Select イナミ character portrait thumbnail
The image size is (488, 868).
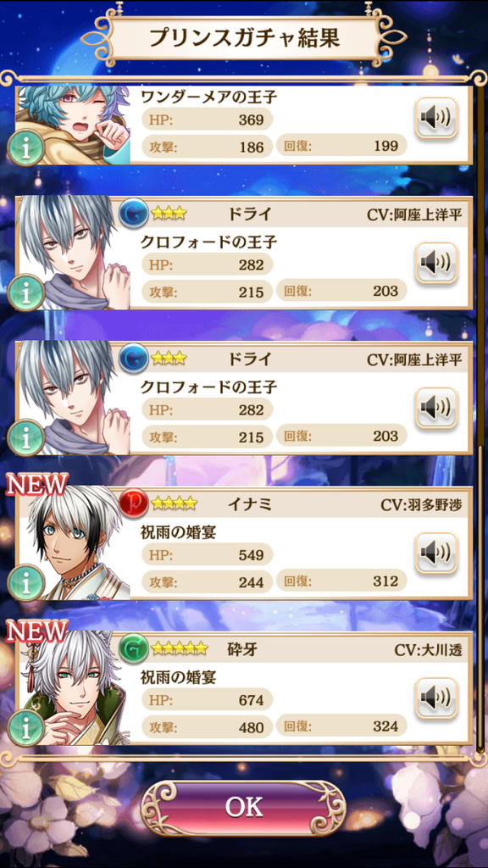click(x=74, y=542)
